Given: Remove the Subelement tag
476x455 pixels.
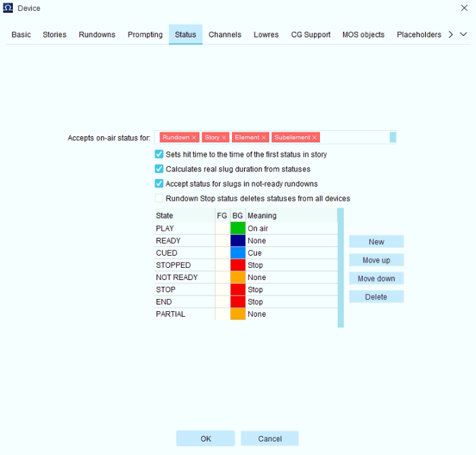Looking at the screenshot, I should (315, 138).
